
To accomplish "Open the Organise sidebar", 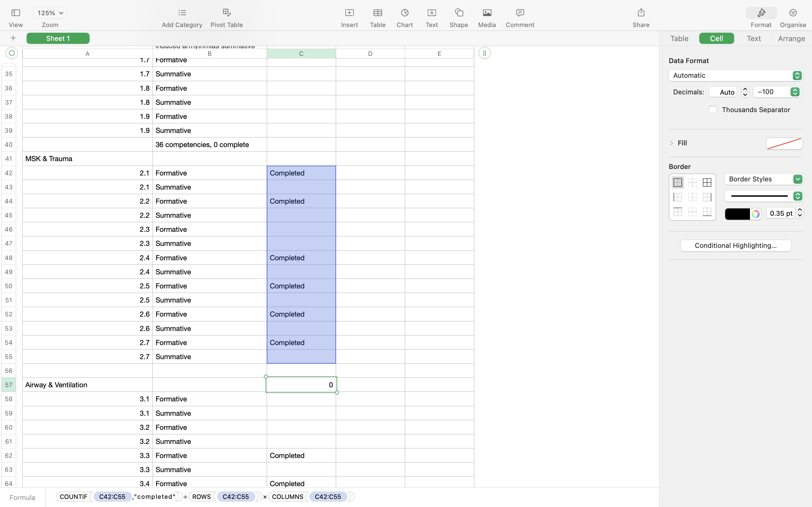I will click(x=793, y=13).
